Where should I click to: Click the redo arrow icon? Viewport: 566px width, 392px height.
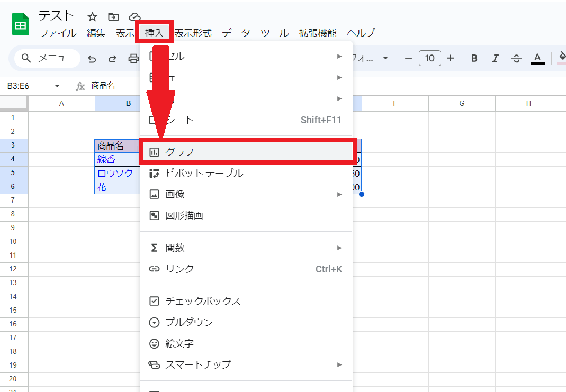[112, 59]
